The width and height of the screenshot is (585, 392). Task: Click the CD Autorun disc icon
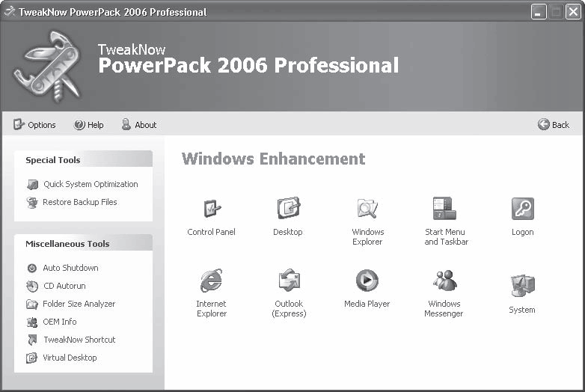tap(32, 286)
